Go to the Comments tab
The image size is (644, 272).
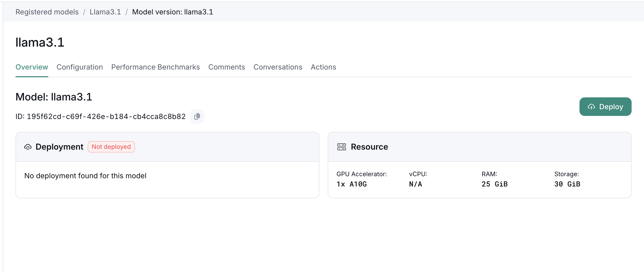[227, 67]
